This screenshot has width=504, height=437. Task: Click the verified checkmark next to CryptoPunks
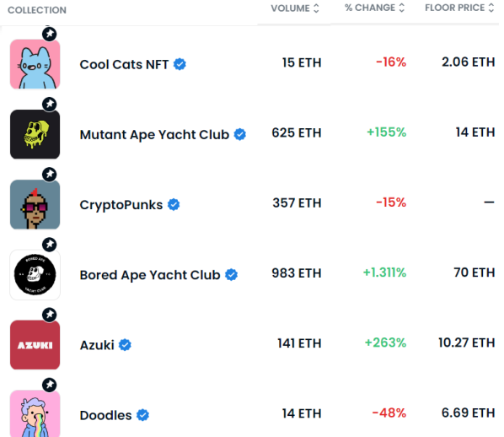coord(174,204)
